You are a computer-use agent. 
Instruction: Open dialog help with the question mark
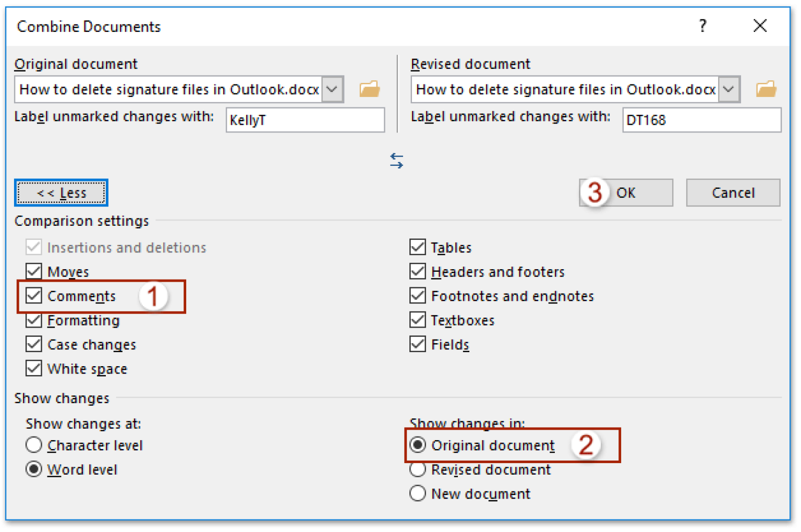[702, 26]
